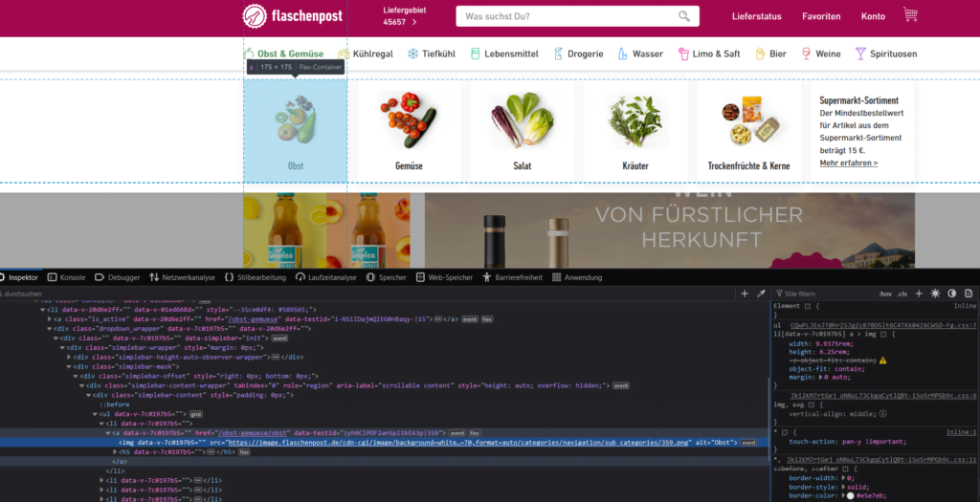Open the Web-Speicher tab
This screenshot has width=980, height=502.
click(x=444, y=277)
